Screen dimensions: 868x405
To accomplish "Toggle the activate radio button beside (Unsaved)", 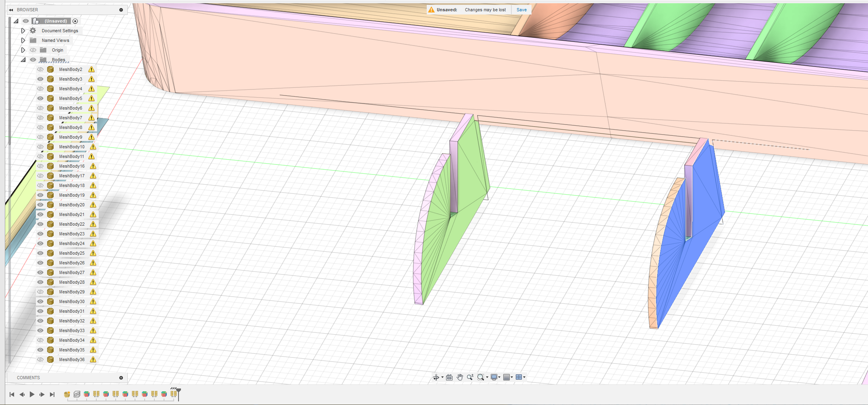I will [75, 21].
